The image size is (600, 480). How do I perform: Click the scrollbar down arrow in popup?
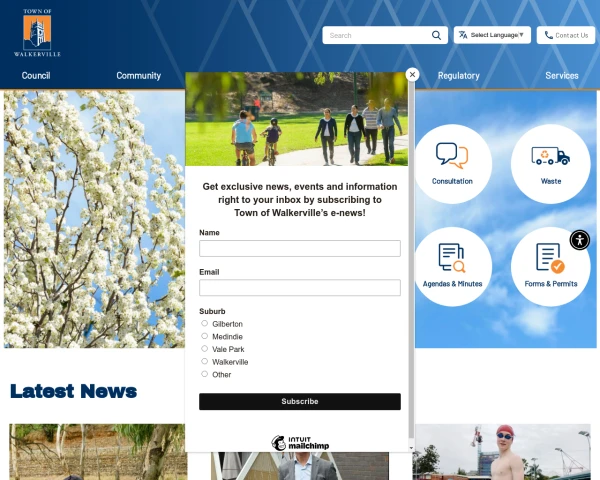click(411, 447)
